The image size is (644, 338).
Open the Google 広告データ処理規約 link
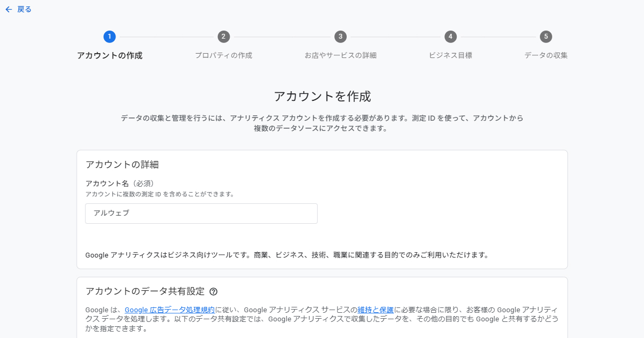click(x=170, y=310)
